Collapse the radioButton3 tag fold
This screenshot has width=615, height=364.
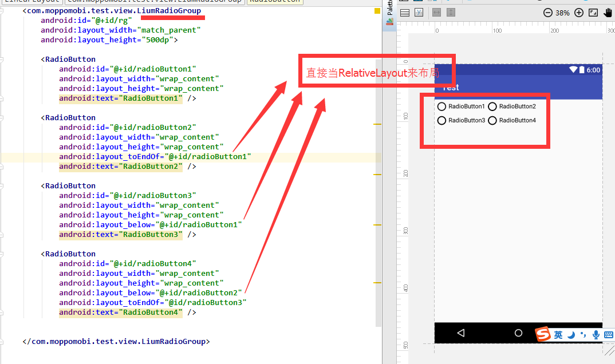[2, 186]
